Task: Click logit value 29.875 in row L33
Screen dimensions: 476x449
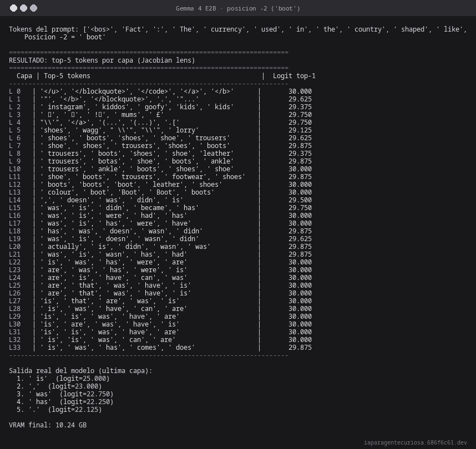Action: 300,348
